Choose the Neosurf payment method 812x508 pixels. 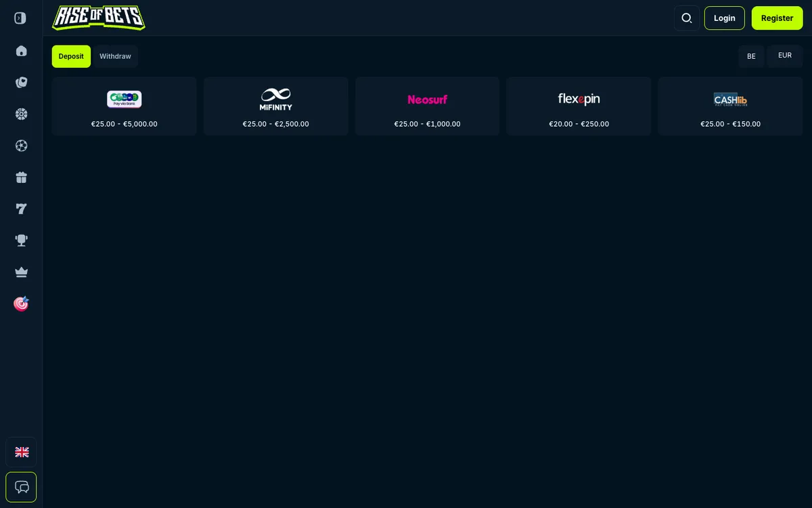click(428, 106)
